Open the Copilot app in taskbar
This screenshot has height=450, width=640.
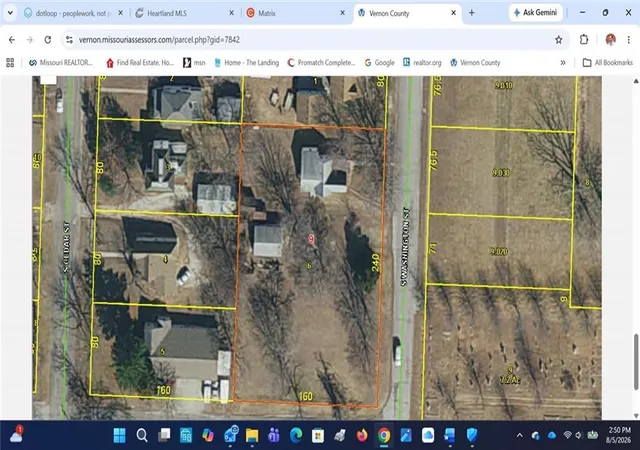tap(208, 435)
